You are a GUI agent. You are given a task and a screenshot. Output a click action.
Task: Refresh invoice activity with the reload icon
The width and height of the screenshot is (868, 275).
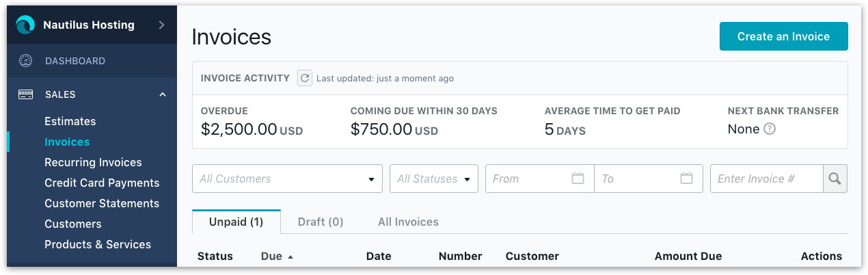click(x=305, y=78)
